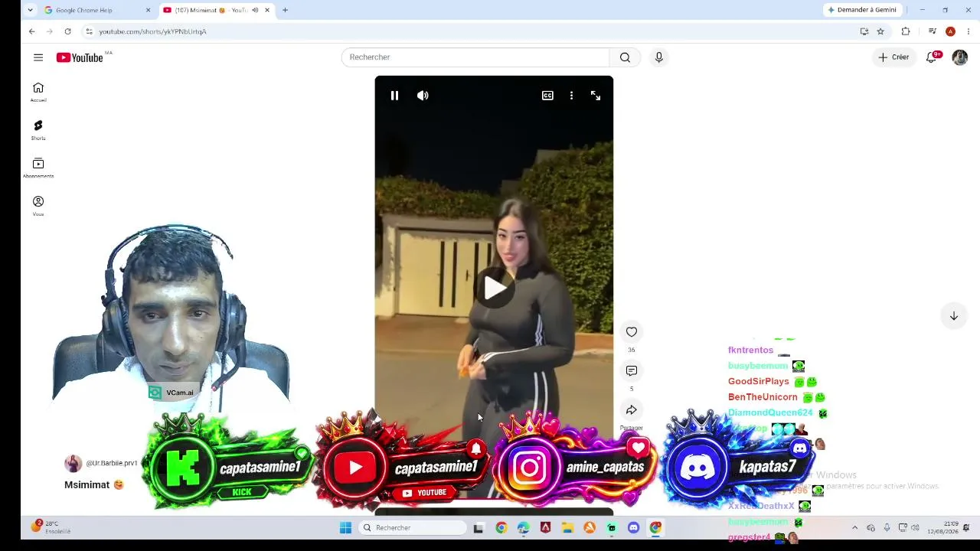The image size is (980, 551).
Task: Mute the YouTube tab's audio
Action: pyautogui.click(x=255, y=10)
